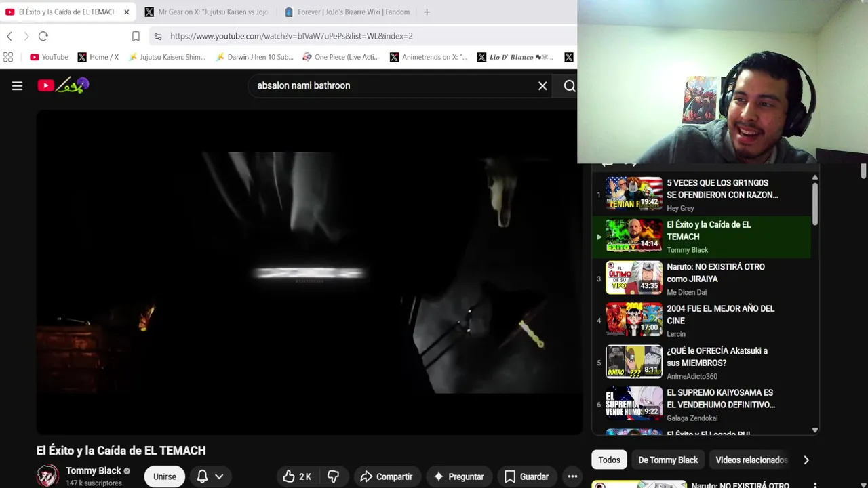Click channel name AnimeAdicto360
This screenshot has height=488, width=868.
[692, 376]
